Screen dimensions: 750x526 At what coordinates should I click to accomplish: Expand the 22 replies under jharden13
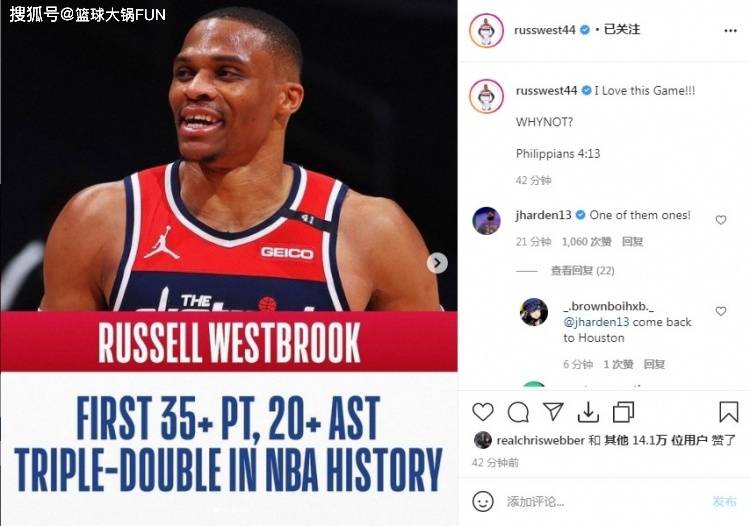[x=582, y=271]
